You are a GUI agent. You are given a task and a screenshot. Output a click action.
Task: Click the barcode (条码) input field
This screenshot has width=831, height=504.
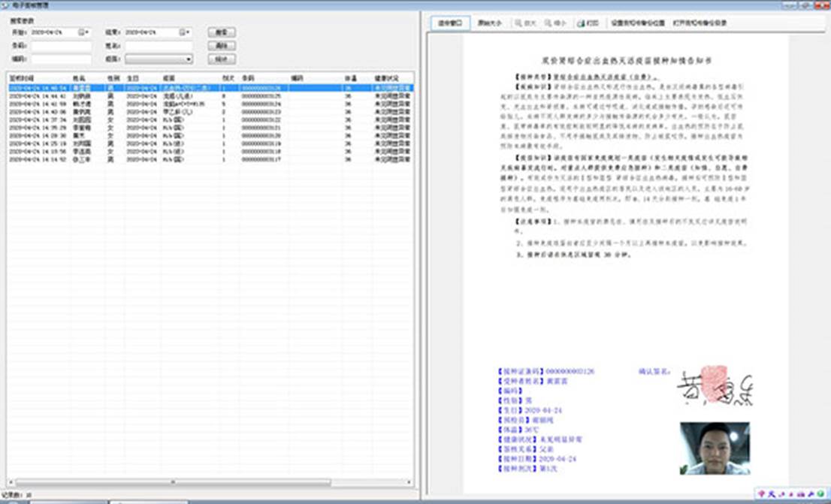[x=61, y=46]
